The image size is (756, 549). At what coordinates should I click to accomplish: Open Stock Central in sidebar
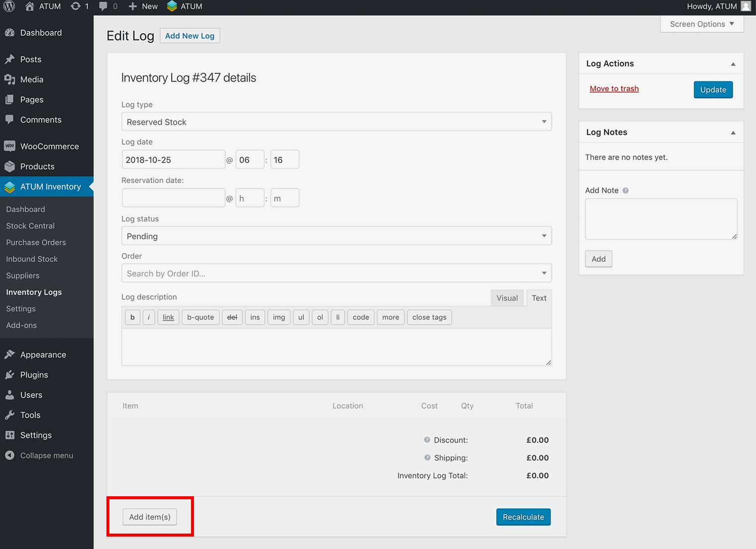30,226
